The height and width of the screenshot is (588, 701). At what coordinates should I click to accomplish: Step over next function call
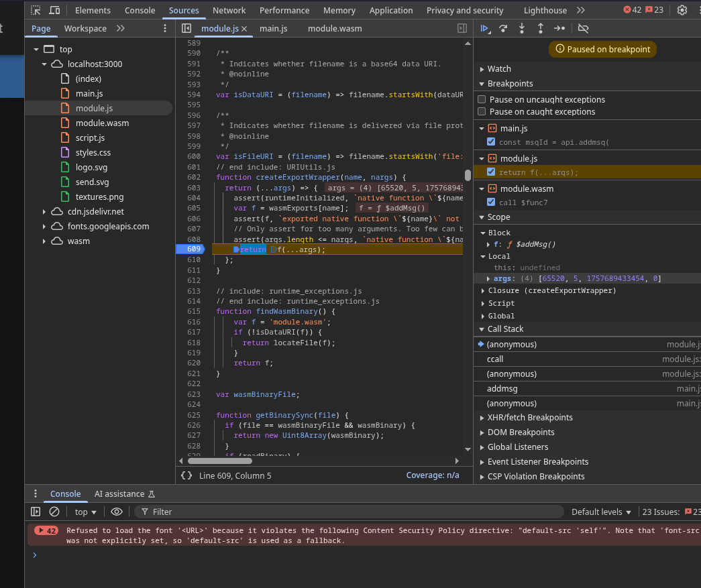click(x=503, y=28)
